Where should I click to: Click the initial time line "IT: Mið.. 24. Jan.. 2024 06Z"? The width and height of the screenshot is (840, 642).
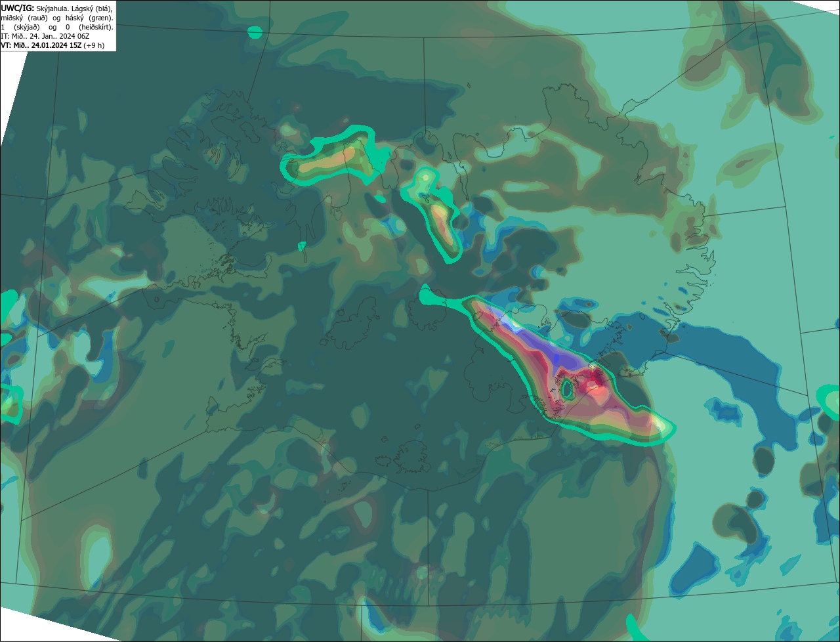tap(45, 36)
